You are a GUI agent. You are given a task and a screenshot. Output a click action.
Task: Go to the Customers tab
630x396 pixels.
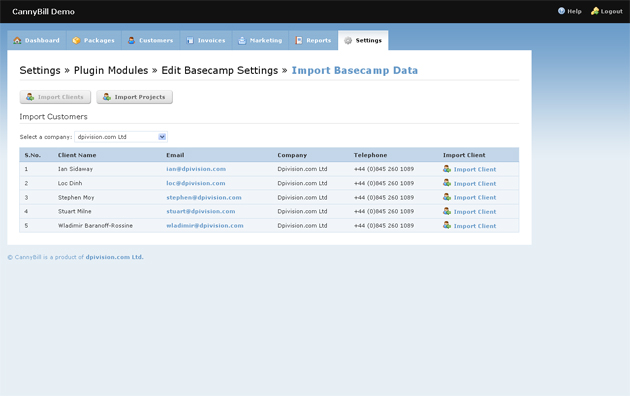(x=151, y=41)
